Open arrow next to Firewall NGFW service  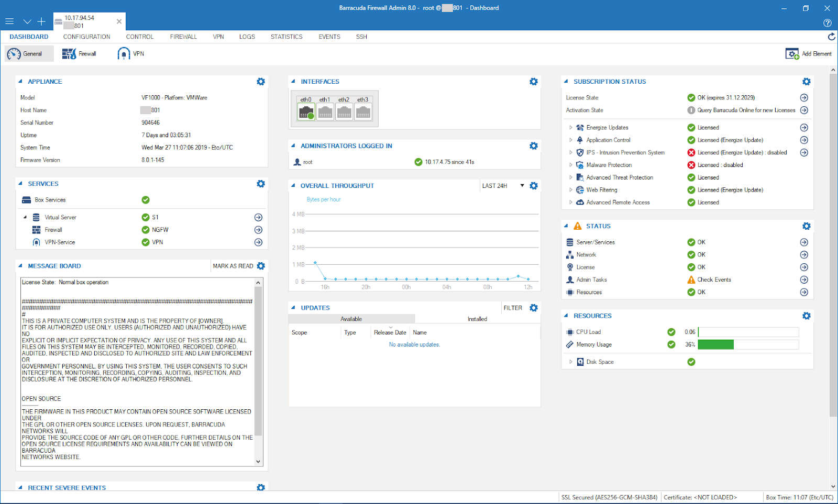(258, 230)
